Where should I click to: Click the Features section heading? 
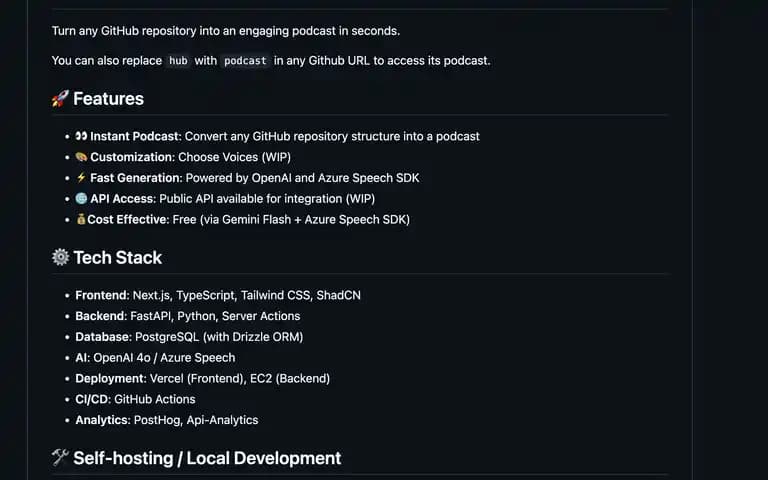pos(108,98)
